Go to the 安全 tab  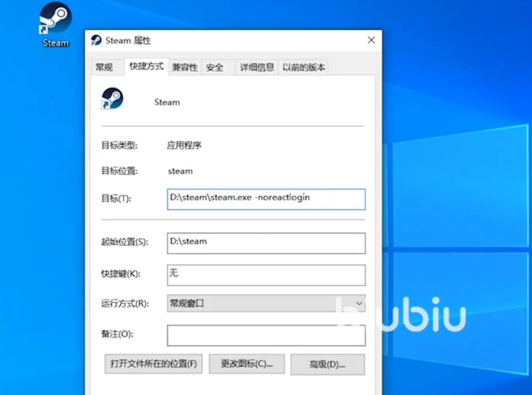[x=214, y=68]
